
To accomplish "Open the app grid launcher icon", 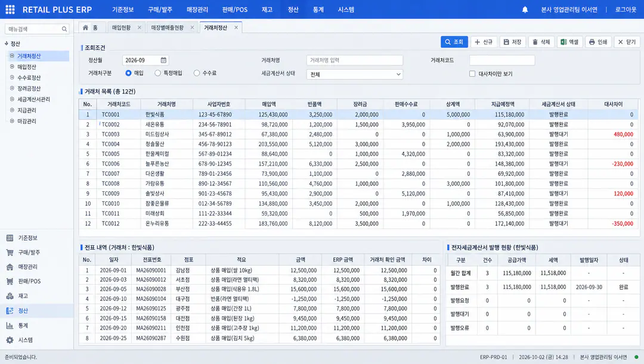I will pyautogui.click(x=10, y=10).
